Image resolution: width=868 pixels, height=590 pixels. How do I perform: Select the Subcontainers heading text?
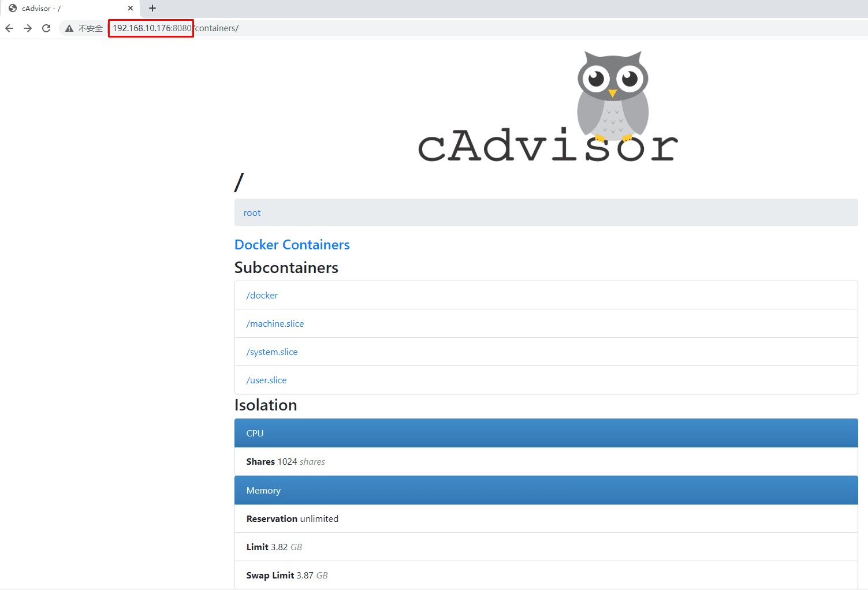[286, 268]
